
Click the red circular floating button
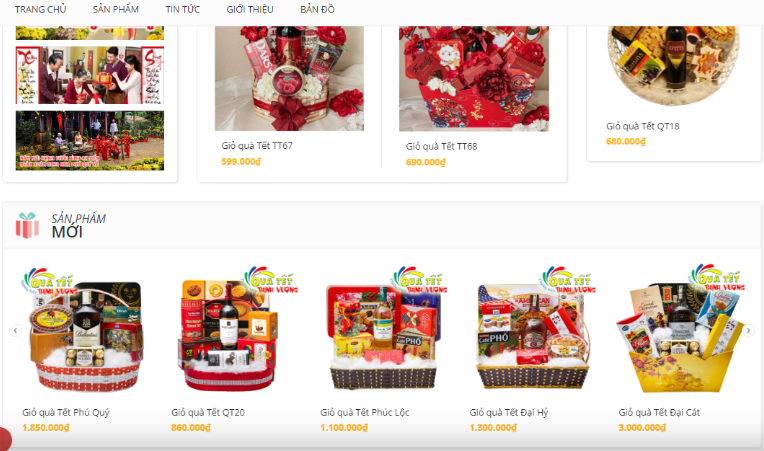(x=5, y=439)
